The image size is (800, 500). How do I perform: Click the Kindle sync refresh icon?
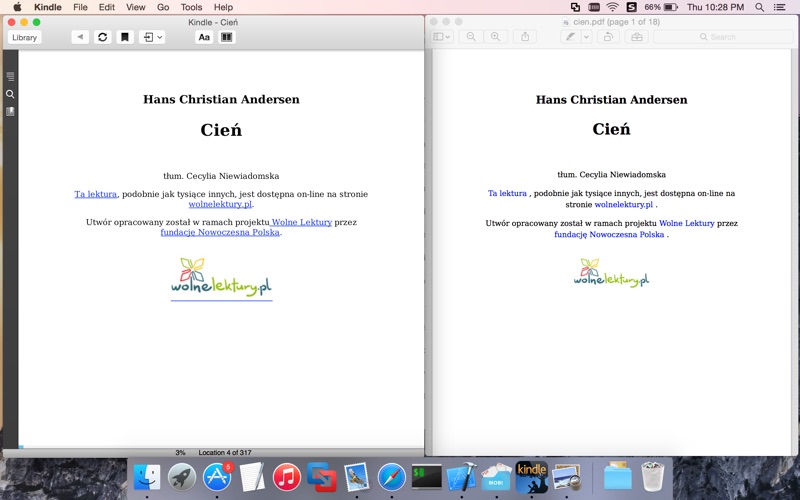pos(103,37)
